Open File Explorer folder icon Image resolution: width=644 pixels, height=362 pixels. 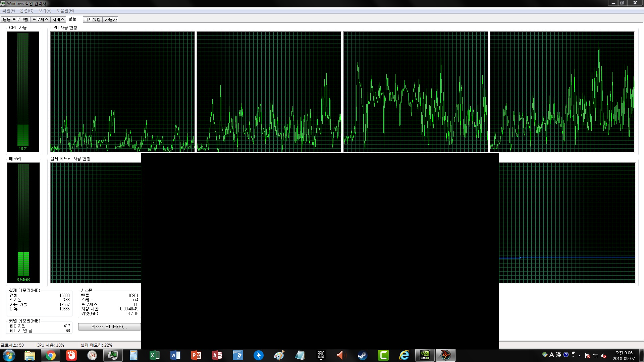tap(30, 355)
